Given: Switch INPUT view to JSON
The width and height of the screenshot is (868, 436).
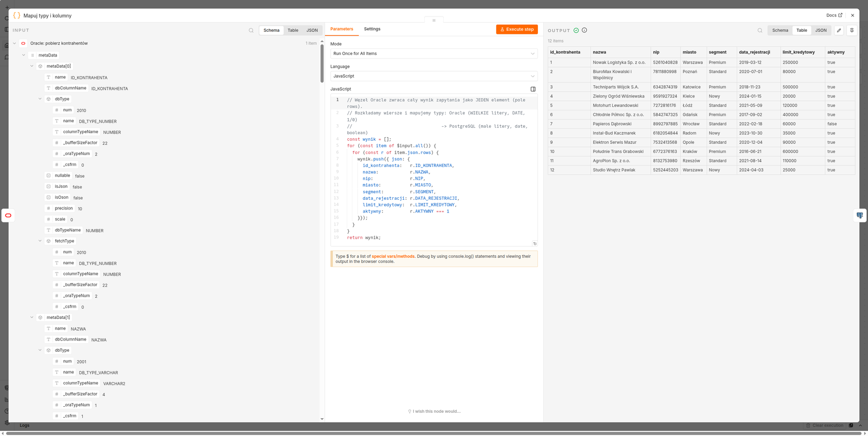Looking at the screenshot, I should point(312,30).
